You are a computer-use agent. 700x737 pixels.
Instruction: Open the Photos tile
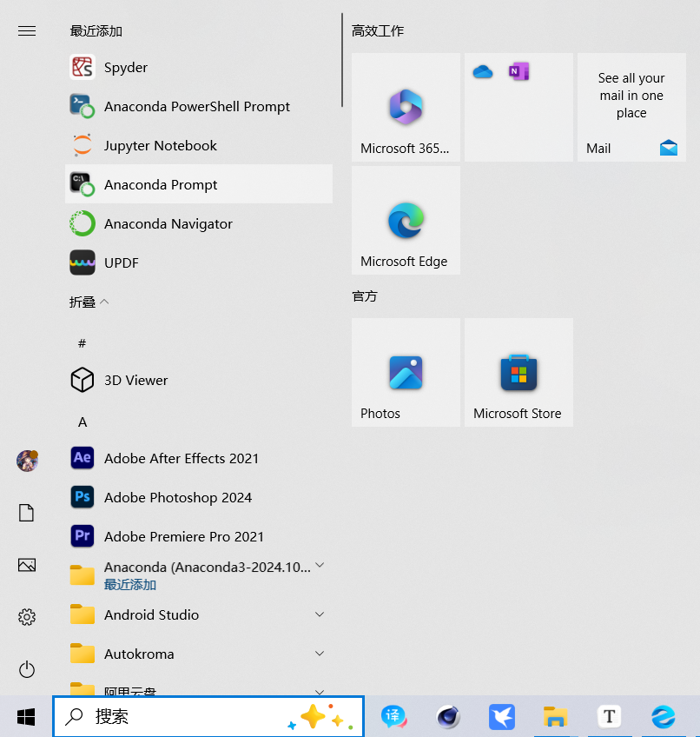pos(406,372)
